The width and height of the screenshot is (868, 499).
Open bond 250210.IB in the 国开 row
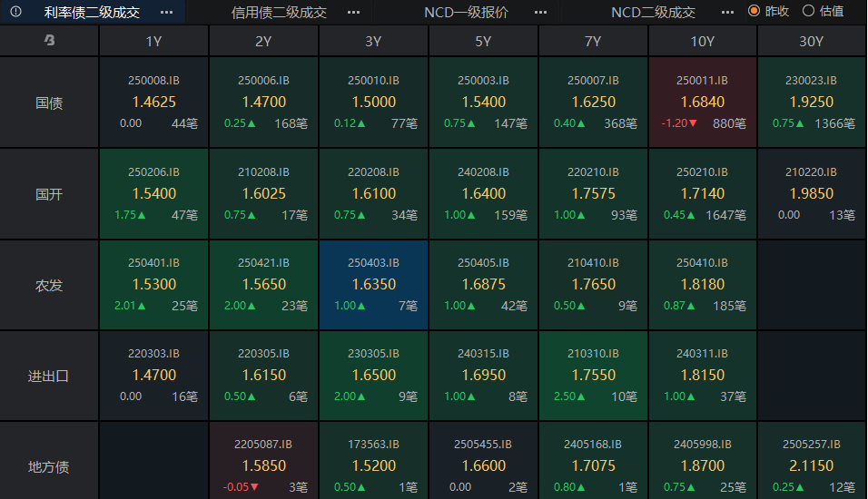point(702,193)
